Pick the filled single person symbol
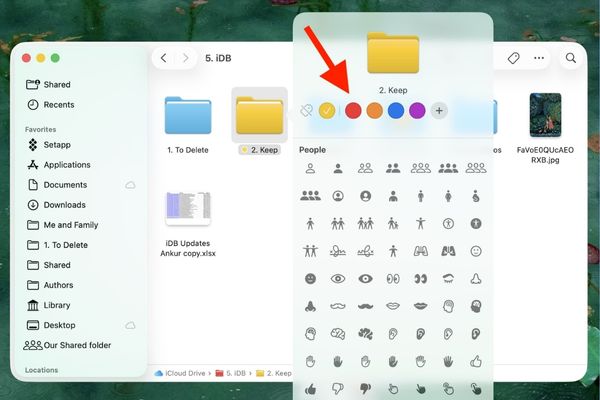 338,168
